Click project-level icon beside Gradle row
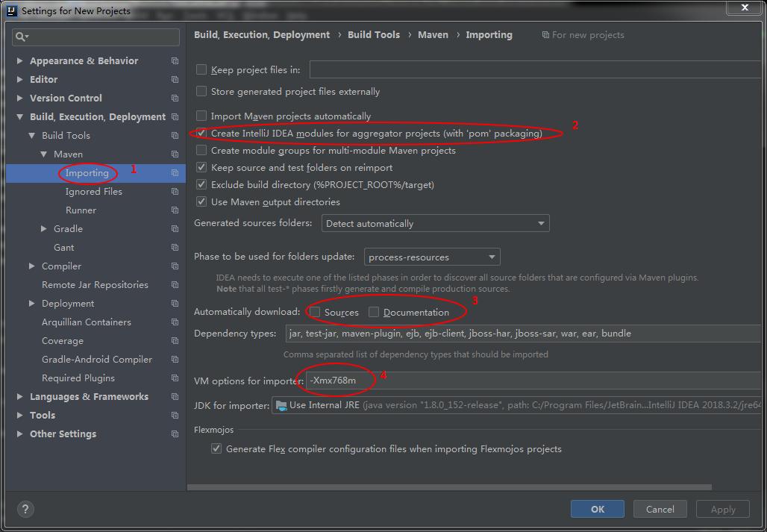 point(175,228)
